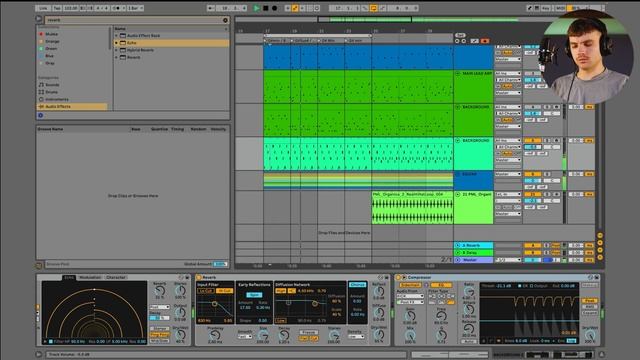Switch to Echo's Modulation tab
Viewport: 640px width, 360px height.
[x=90, y=278]
